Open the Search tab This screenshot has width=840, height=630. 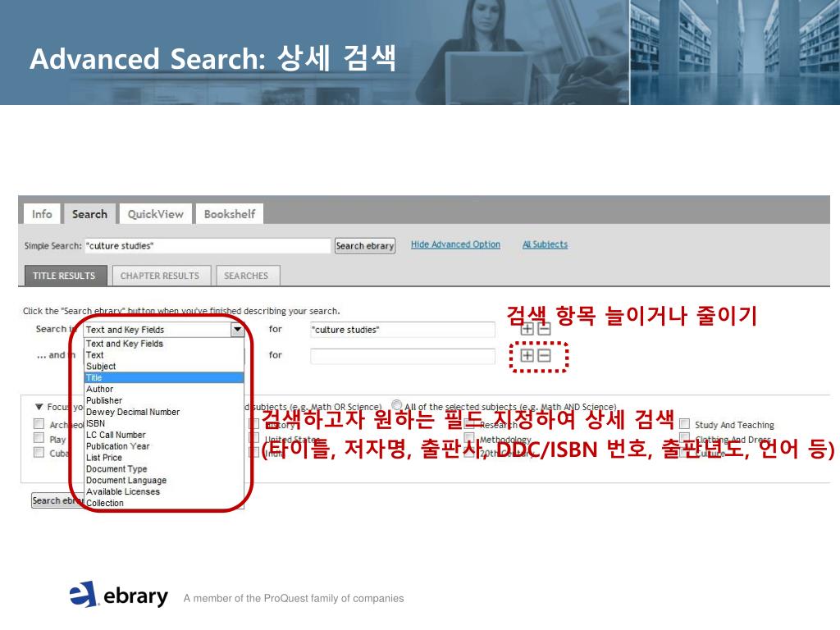pyautogui.click(x=89, y=214)
